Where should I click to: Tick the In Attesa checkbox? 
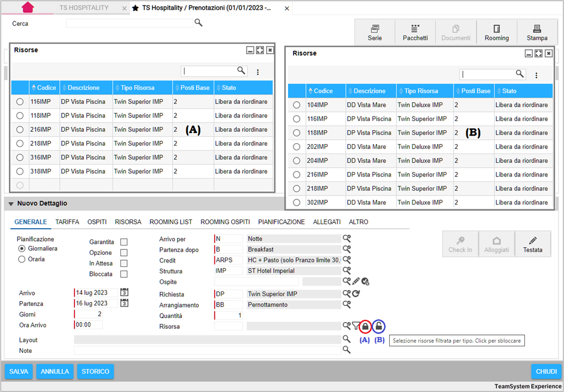click(x=124, y=264)
